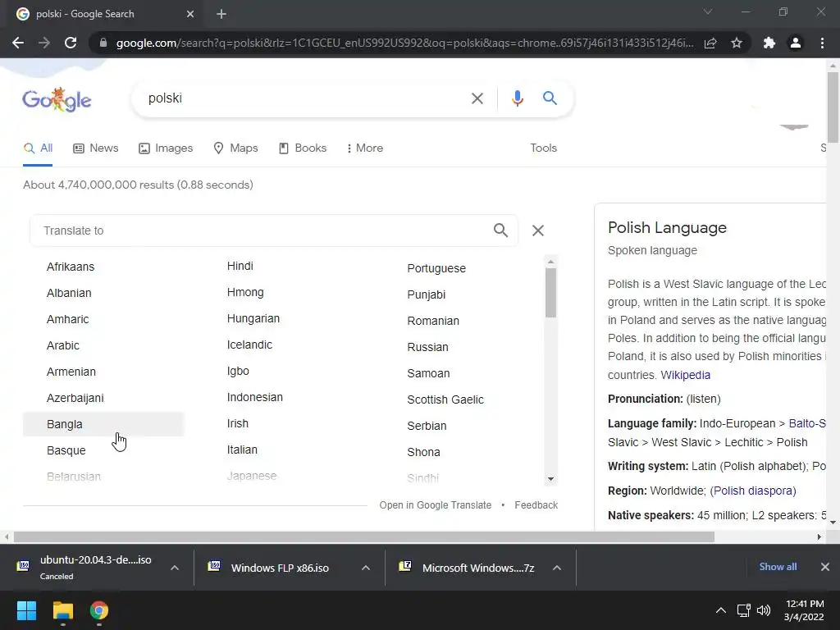Click the page vertical scrollbar thumb
This screenshot has height=630, width=840.
[833, 107]
